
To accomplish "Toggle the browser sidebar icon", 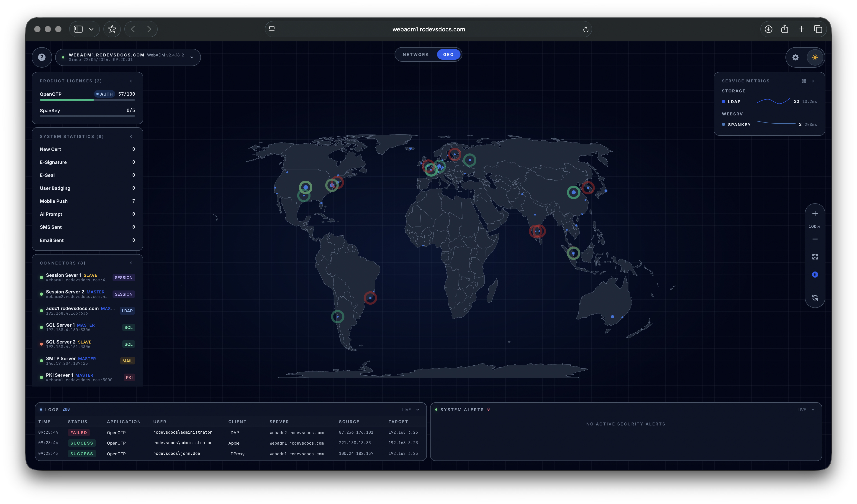I will pos(78,29).
